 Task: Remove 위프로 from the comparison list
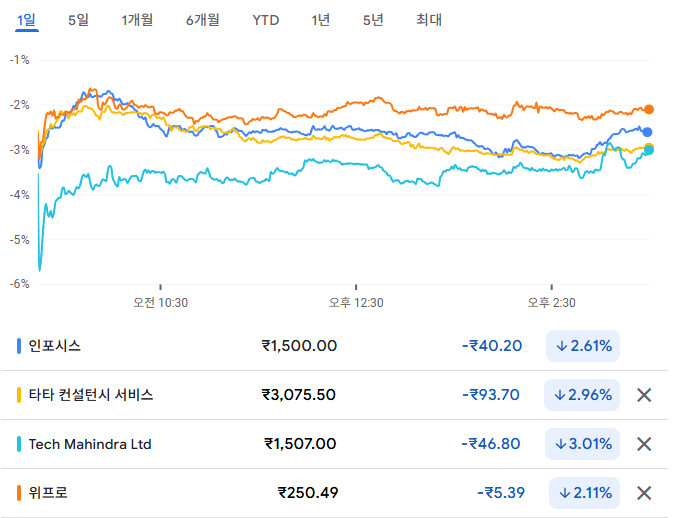(x=644, y=492)
